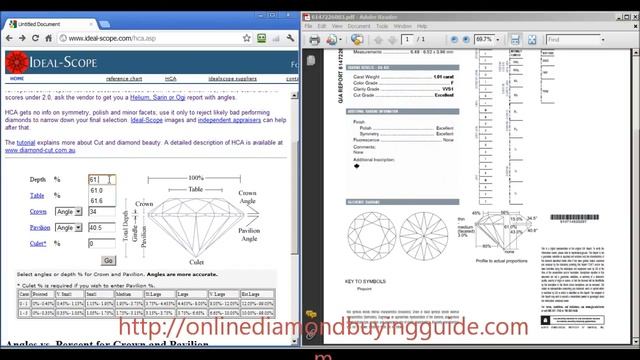Click the fit full page icon

pyautogui.click(x=532, y=40)
